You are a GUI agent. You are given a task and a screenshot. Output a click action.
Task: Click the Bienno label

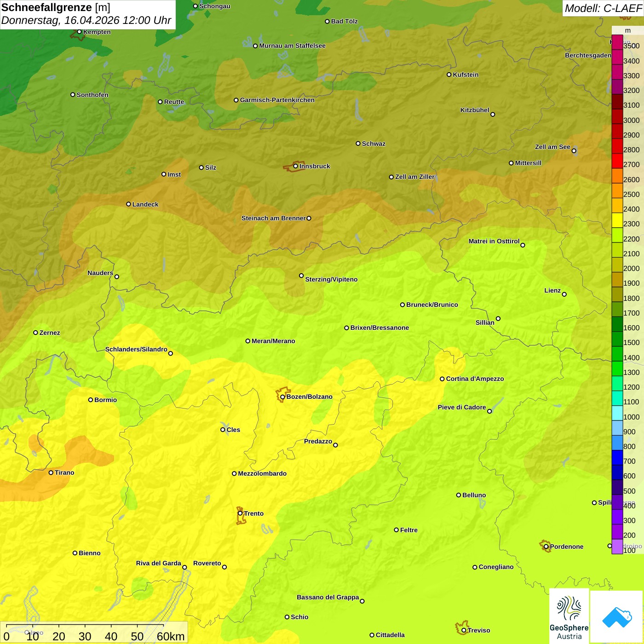pos(89,553)
